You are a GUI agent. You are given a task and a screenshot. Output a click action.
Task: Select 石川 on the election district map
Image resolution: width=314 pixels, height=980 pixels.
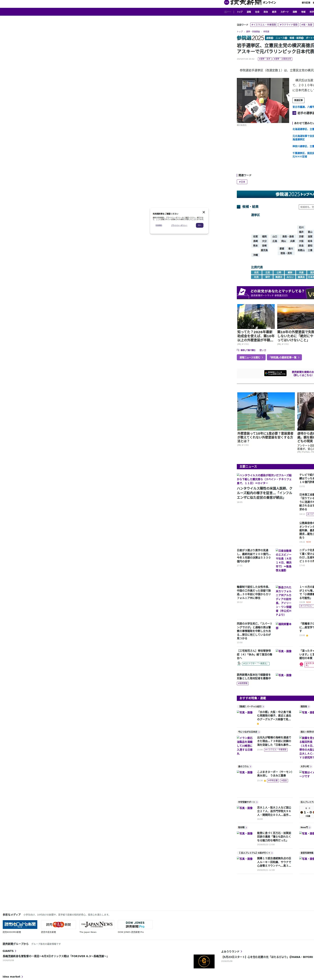pos(301,227)
